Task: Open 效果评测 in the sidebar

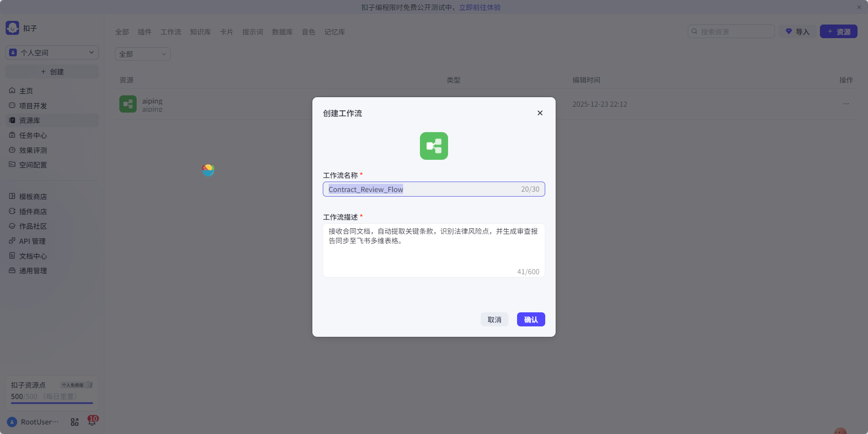Action: pos(13,150)
